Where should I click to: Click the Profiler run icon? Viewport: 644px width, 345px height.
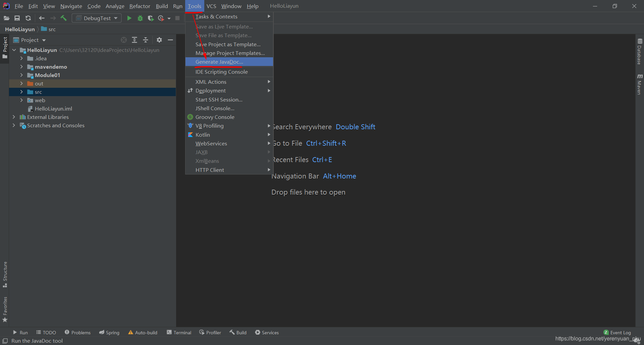click(161, 18)
